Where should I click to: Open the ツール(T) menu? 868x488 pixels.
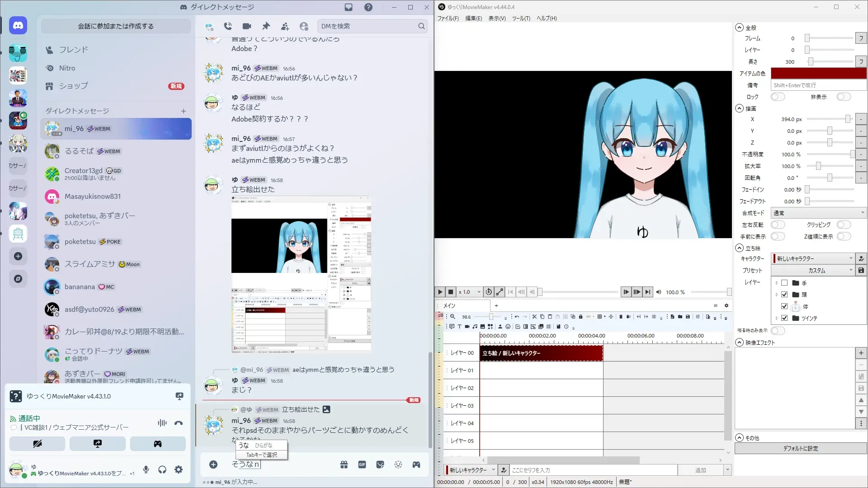click(x=521, y=19)
